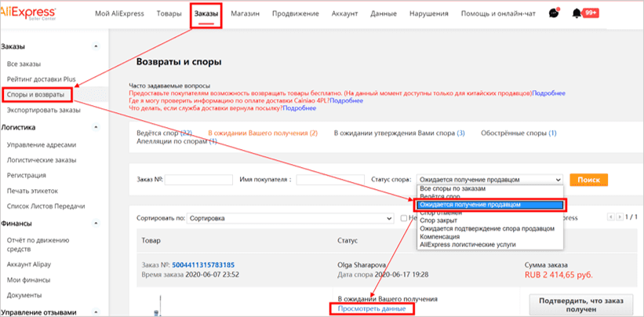Open Список Листов Передачи in sidebar
This screenshot has width=644, height=317.
coord(45,206)
